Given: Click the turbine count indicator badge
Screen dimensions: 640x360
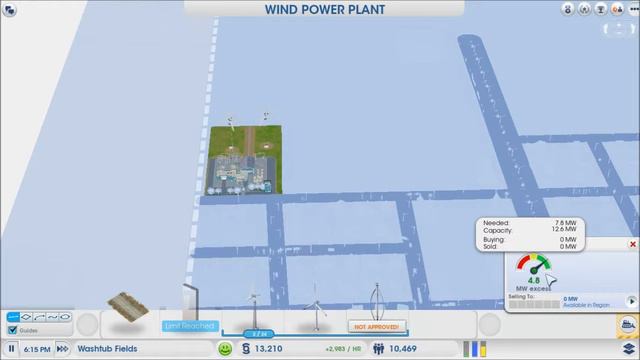Looking at the screenshot, I should tap(259, 334).
